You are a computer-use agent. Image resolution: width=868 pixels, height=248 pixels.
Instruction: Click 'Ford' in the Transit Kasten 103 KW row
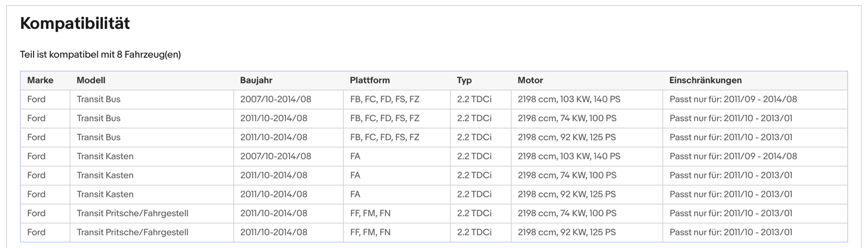click(x=36, y=156)
